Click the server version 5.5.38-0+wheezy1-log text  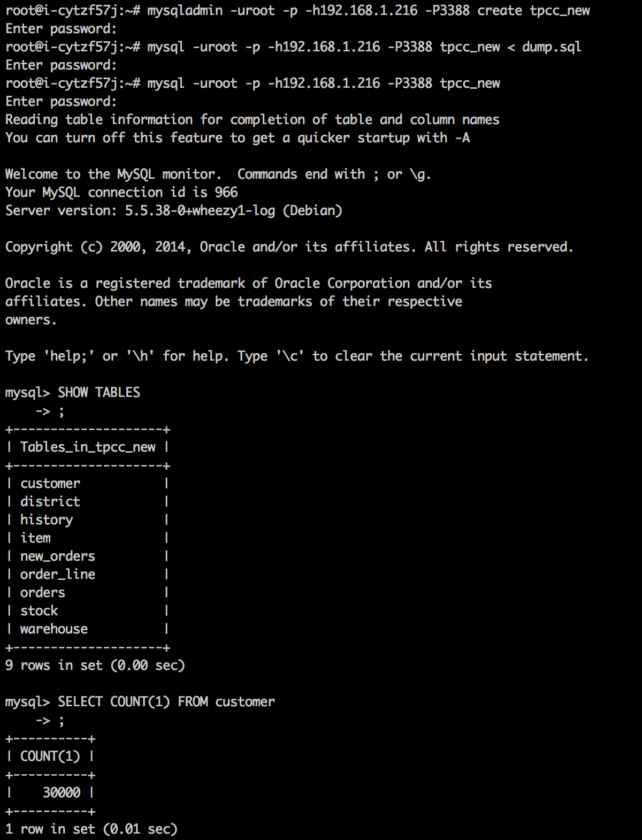pos(200,211)
